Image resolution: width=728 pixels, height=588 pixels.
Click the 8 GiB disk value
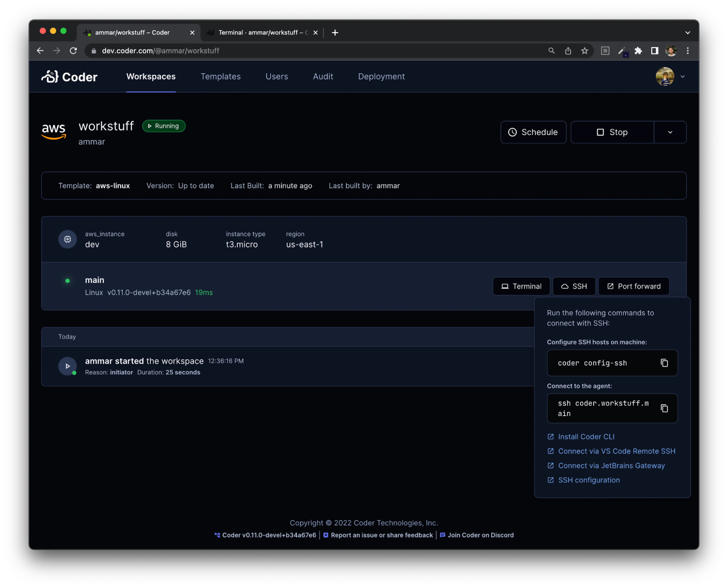(x=176, y=244)
